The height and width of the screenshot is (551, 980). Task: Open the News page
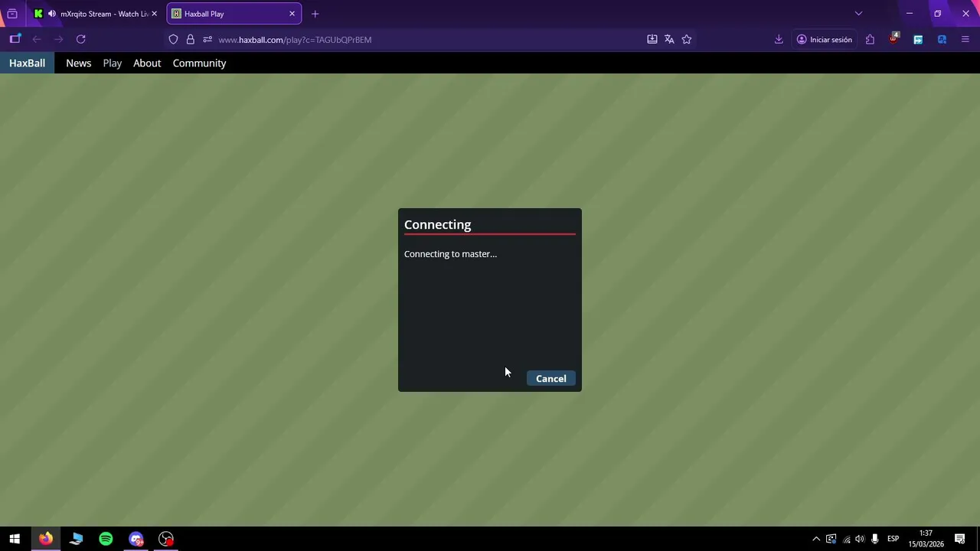(x=78, y=63)
